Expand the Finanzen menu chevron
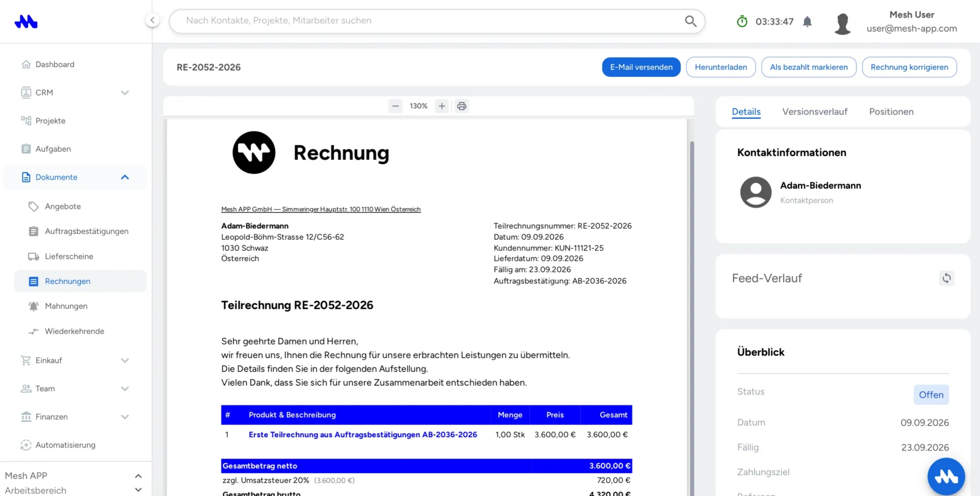The height and width of the screenshot is (496, 980). pos(125,417)
